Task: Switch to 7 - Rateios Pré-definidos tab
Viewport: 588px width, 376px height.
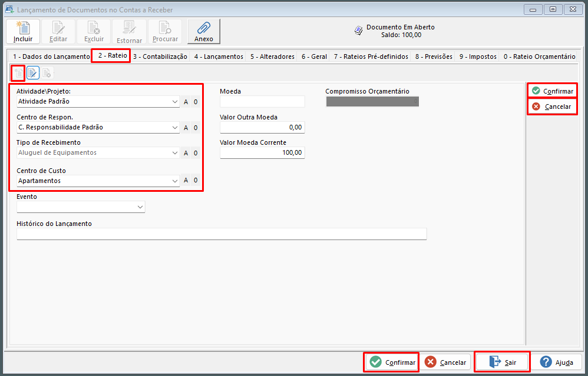Action: click(371, 56)
